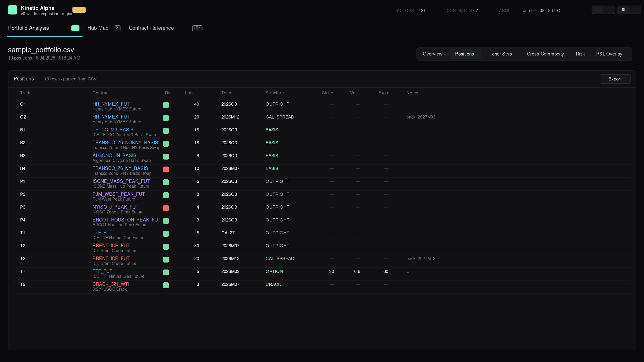This screenshot has height=362, width=644.
Task: Open the ISONE_MASS_PEAK_FUT contract link
Action: point(121,181)
